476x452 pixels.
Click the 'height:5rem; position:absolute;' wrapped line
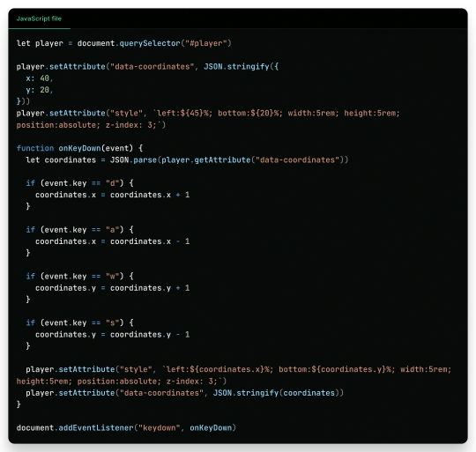(x=122, y=382)
